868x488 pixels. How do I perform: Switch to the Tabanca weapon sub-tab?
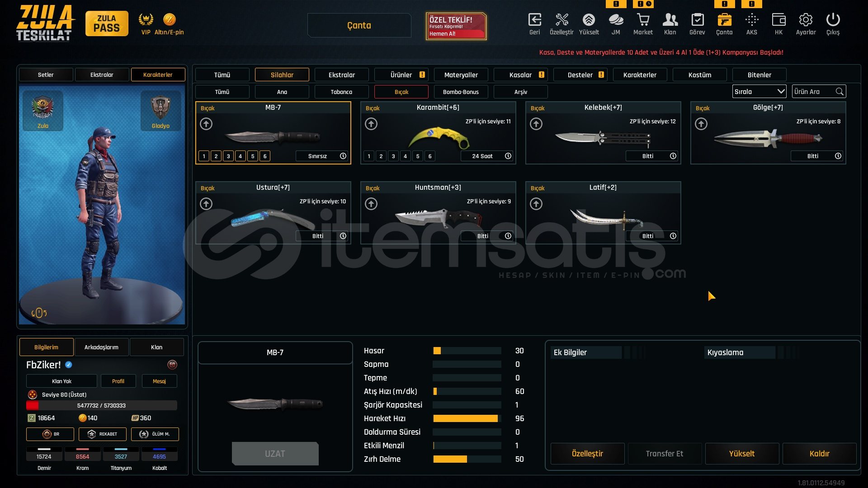point(341,92)
